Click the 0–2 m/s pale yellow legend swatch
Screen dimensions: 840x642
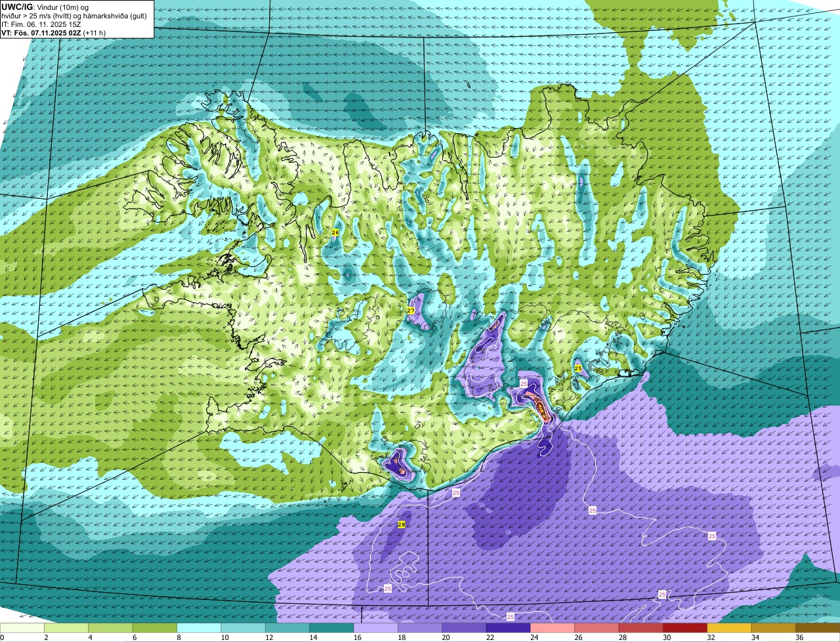pos(22,628)
